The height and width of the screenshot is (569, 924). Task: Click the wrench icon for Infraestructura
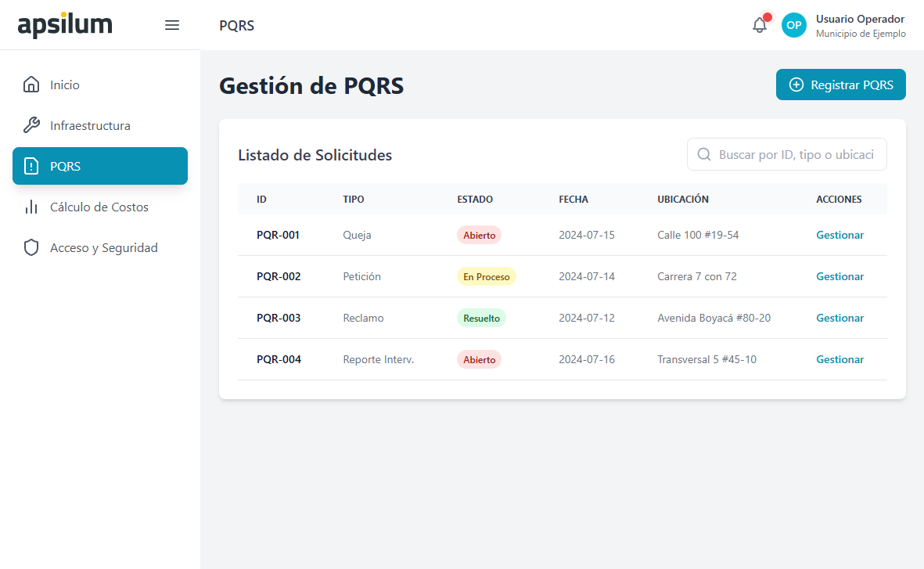(31, 125)
